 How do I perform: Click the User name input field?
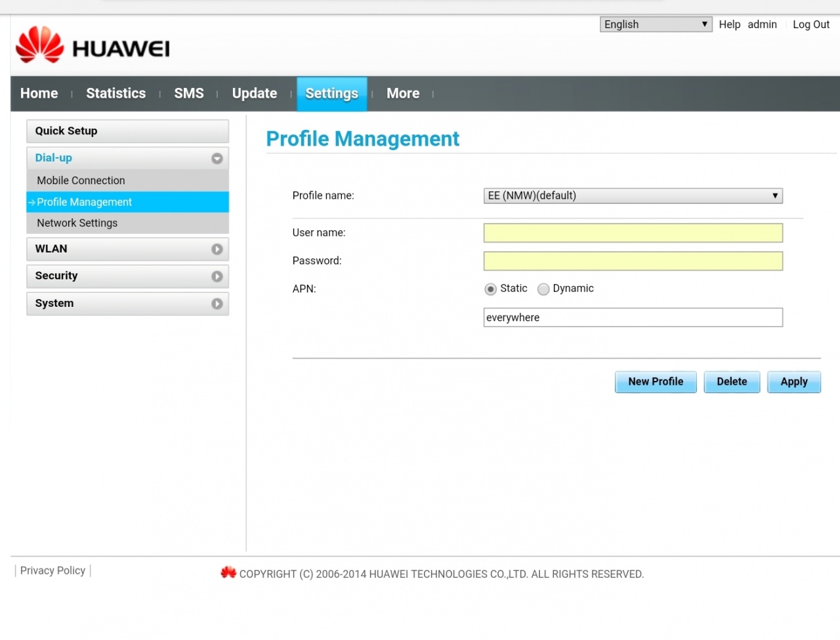click(633, 233)
